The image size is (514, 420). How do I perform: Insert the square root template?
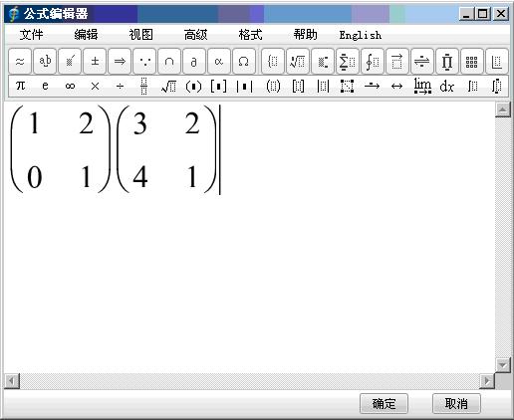click(x=168, y=87)
